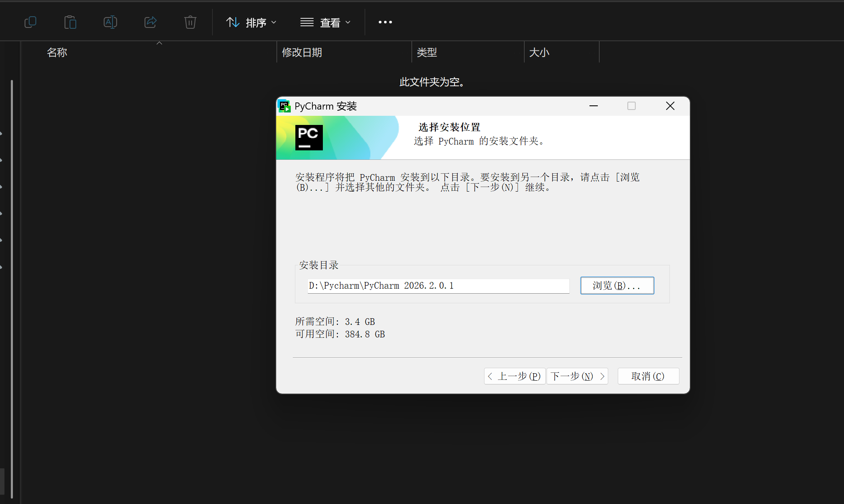Click the 所需空间: 3.4 GB text
844x504 pixels.
335,322
